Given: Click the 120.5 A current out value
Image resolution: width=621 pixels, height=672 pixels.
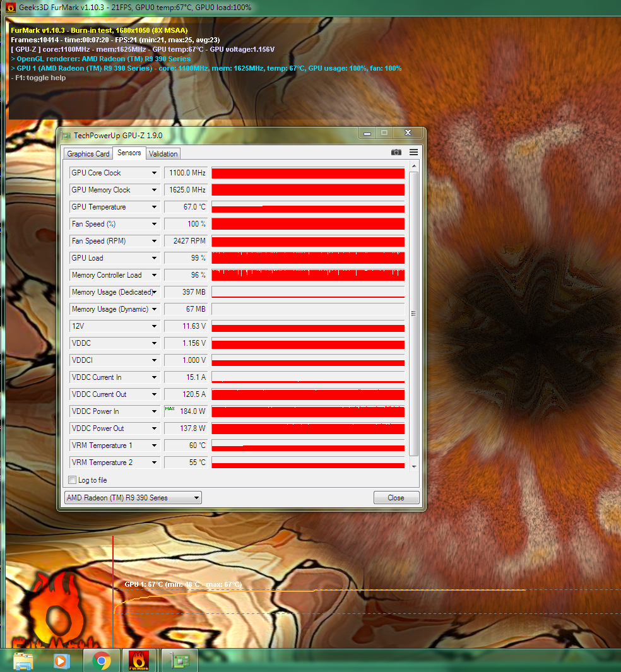Looking at the screenshot, I should [186, 394].
